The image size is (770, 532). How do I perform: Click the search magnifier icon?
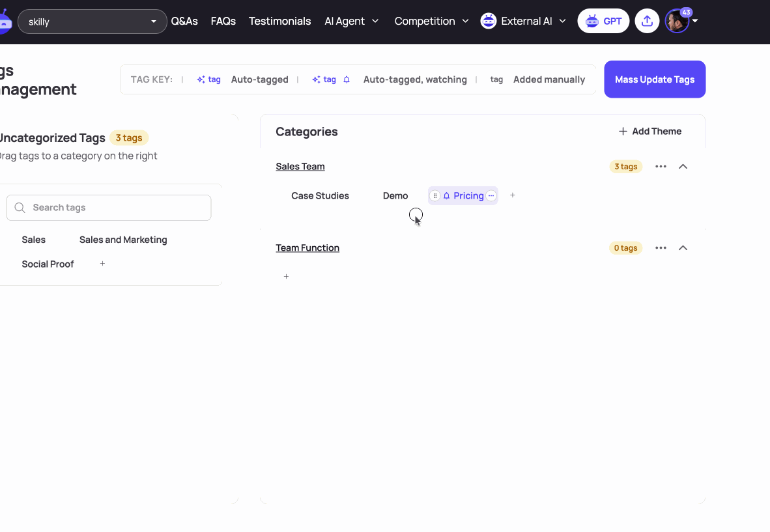[20, 208]
